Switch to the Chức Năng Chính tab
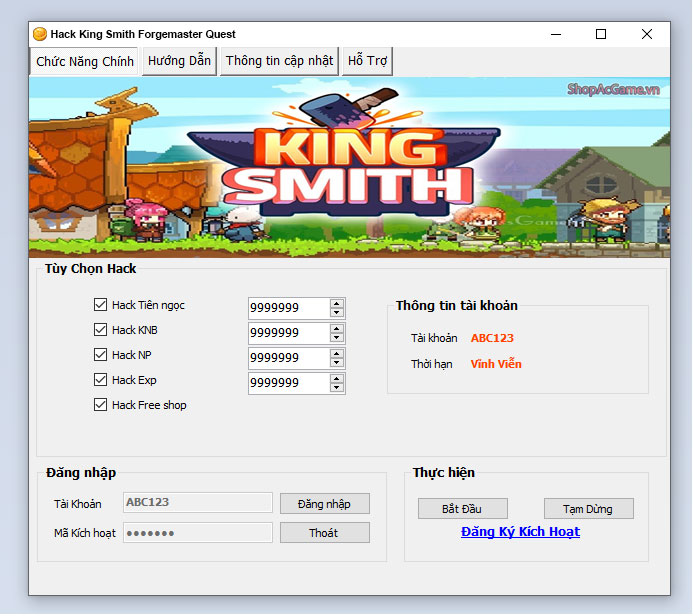 (x=84, y=61)
